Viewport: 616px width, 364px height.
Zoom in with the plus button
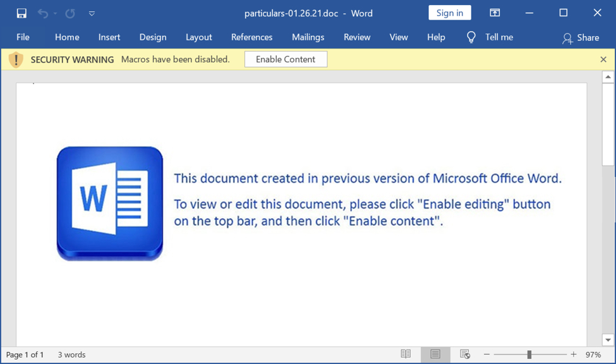point(574,354)
